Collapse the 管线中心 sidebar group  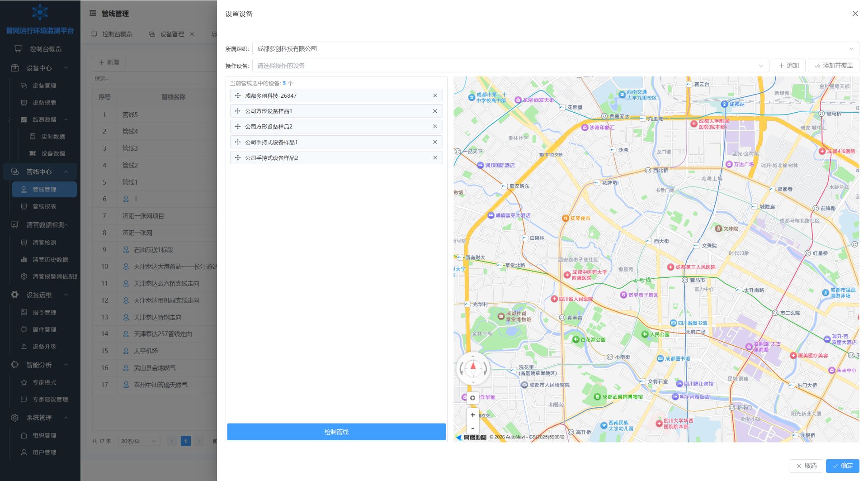[x=40, y=172]
